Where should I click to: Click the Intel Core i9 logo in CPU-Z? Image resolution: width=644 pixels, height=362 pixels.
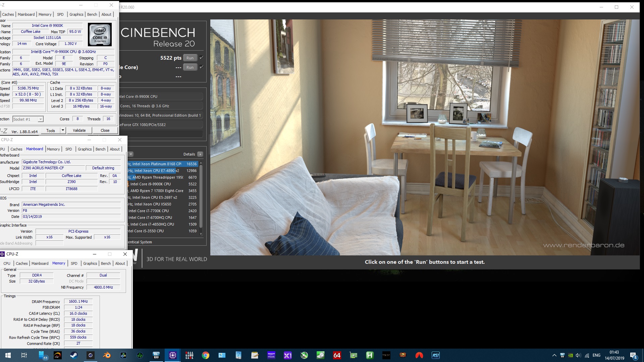pyautogui.click(x=100, y=35)
